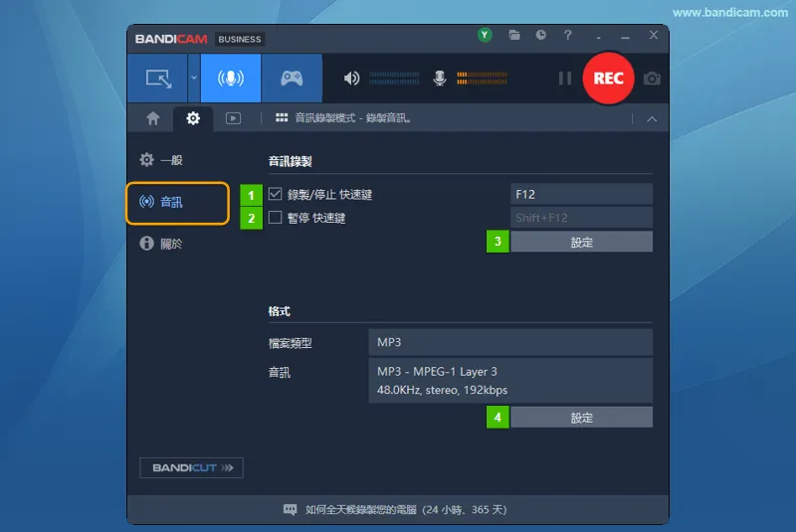The image size is (796, 532).
Task: Click the MP3 file type field
Action: (510, 342)
